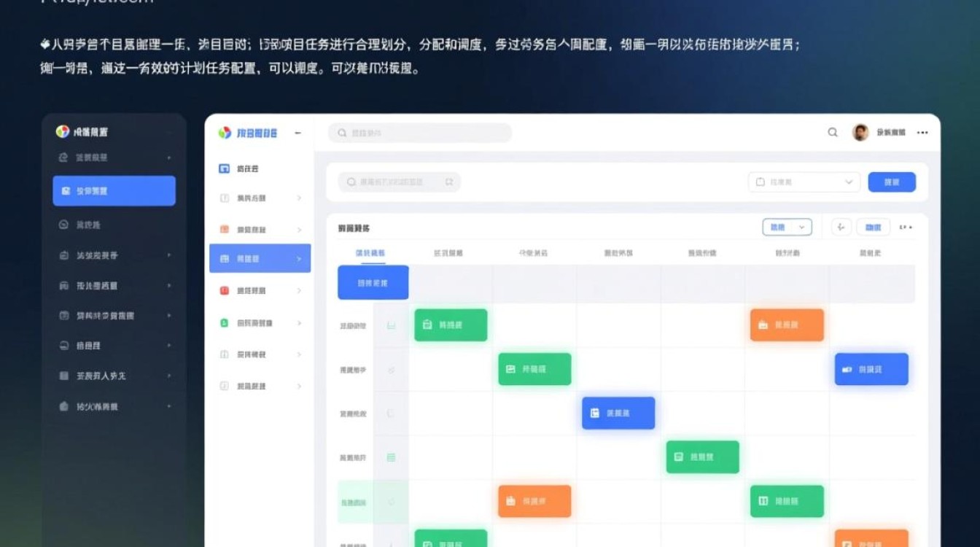Click the magnifier search icon in the top bar

pyautogui.click(x=832, y=133)
